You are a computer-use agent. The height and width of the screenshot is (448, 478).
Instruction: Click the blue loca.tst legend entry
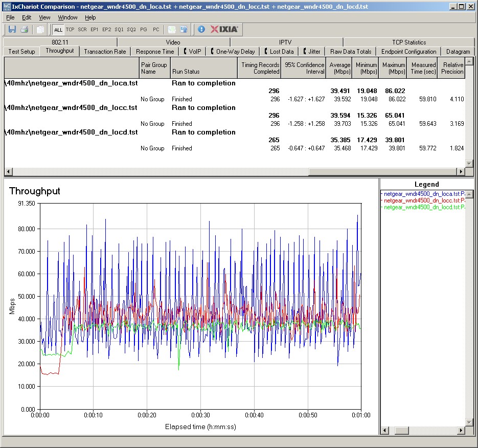point(423,194)
